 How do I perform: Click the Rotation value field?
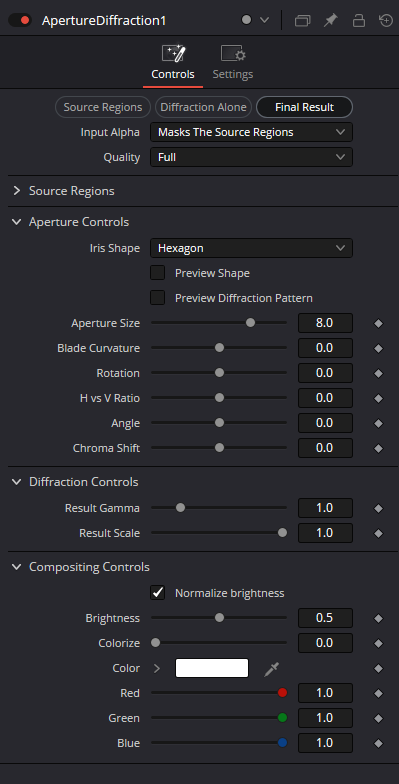326,373
